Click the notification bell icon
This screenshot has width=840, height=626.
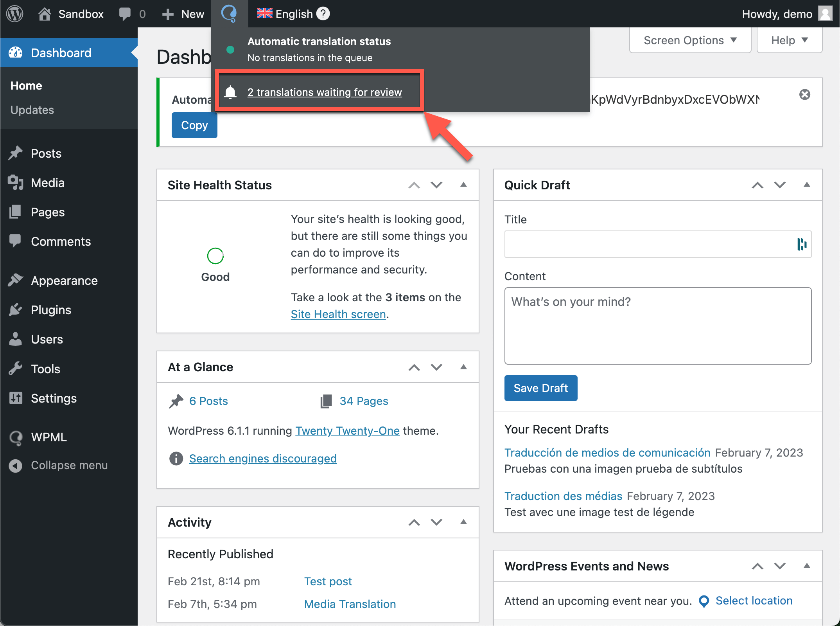coord(230,92)
